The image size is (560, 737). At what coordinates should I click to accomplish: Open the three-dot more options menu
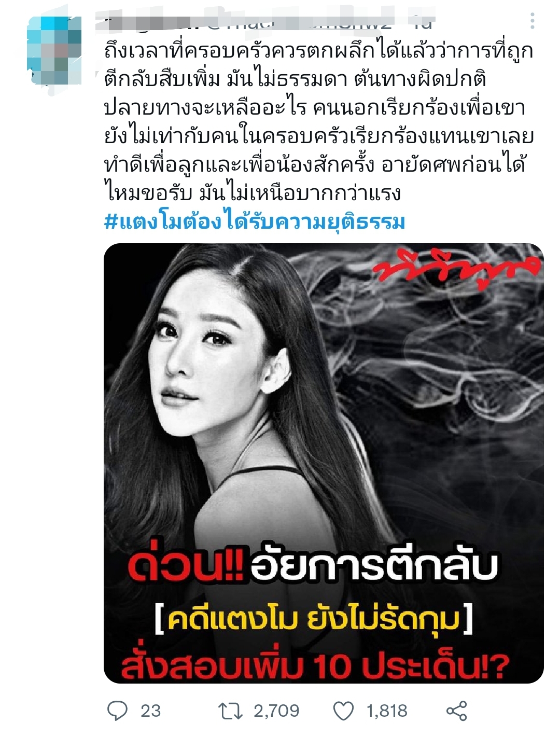(533, 21)
